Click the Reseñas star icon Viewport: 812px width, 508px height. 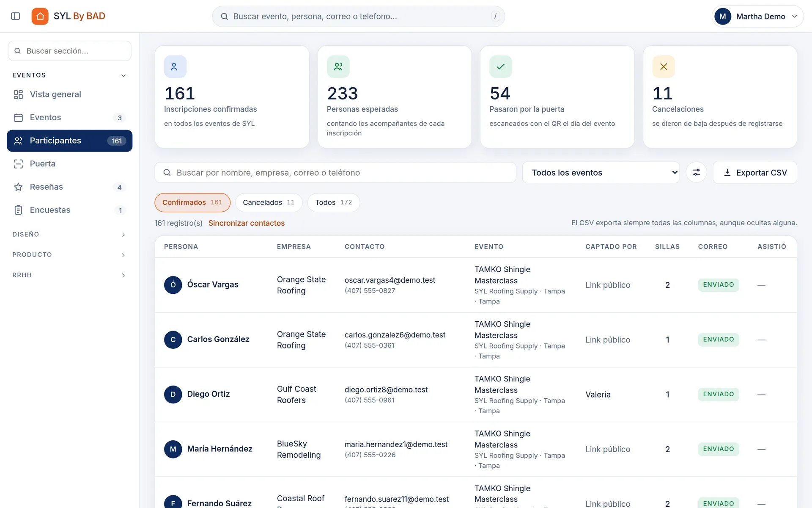coord(18,187)
